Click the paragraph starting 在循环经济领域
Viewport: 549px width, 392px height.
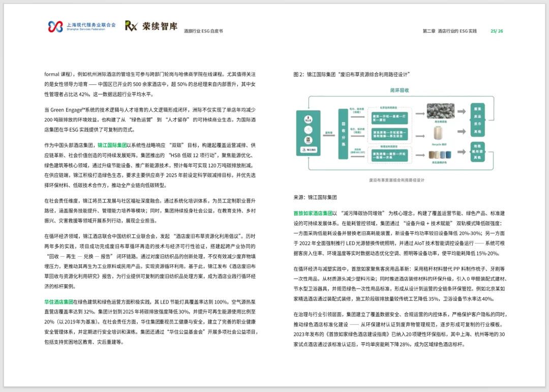tap(150, 261)
